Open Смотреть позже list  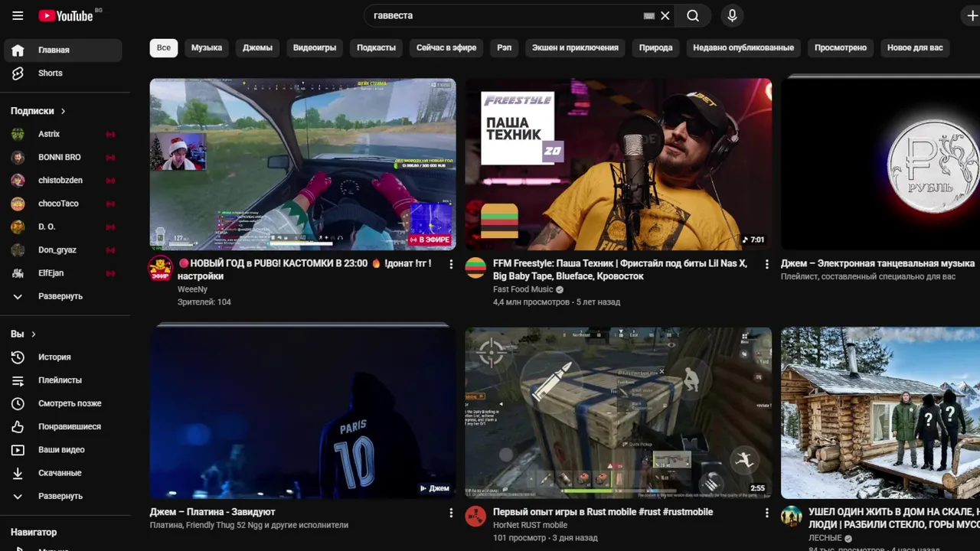[x=62, y=403]
